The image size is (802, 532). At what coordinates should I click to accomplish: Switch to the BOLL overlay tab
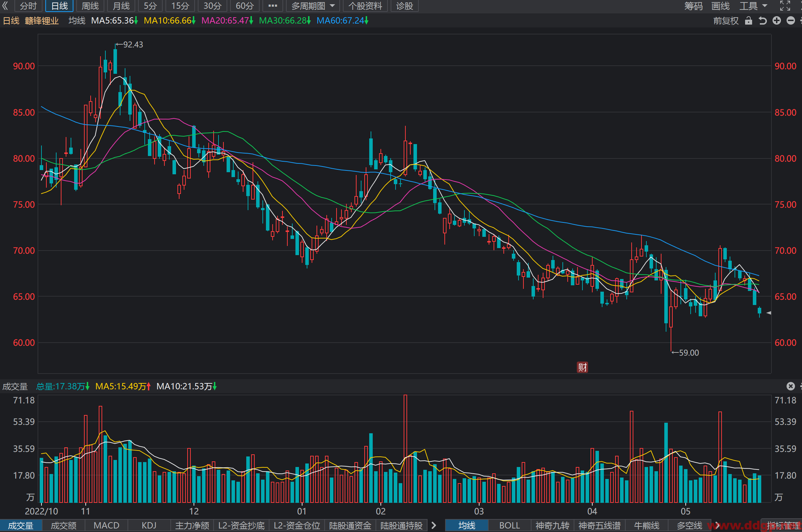(509, 525)
